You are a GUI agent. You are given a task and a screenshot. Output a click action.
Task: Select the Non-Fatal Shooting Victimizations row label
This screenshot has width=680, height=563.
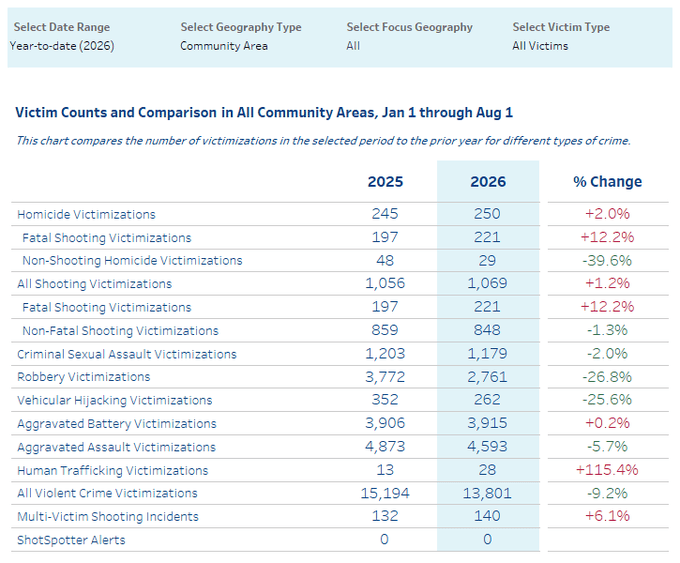tap(121, 331)
